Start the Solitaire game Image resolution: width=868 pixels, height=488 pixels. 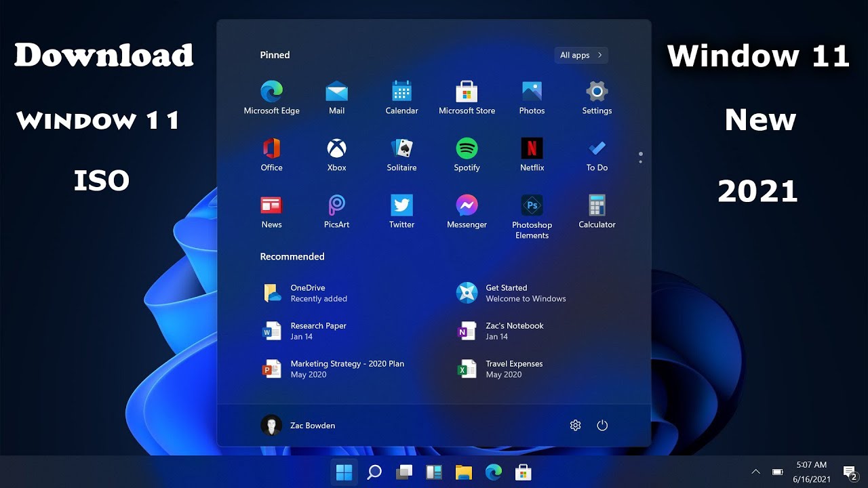401,155
